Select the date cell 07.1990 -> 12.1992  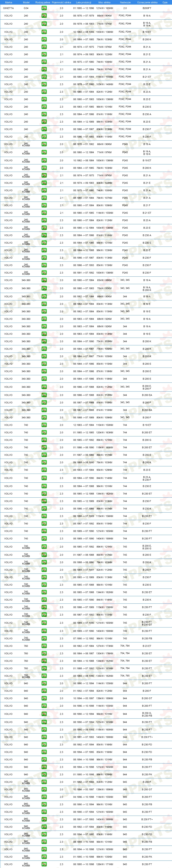84,638
